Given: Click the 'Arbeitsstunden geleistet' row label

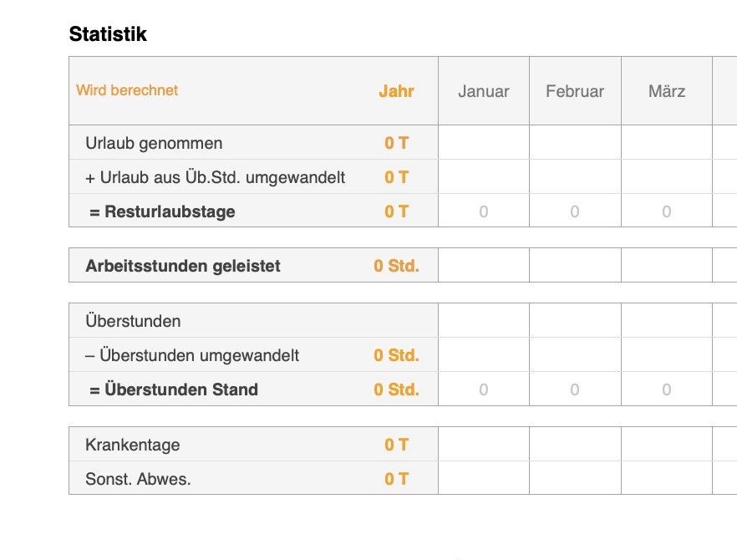Looking at the screenshot, I should pyautogui.click(x=180, y=265).
